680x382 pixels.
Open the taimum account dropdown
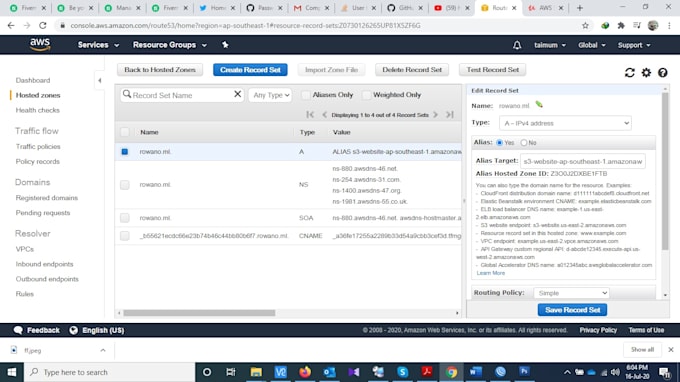(x=550, y=45)
